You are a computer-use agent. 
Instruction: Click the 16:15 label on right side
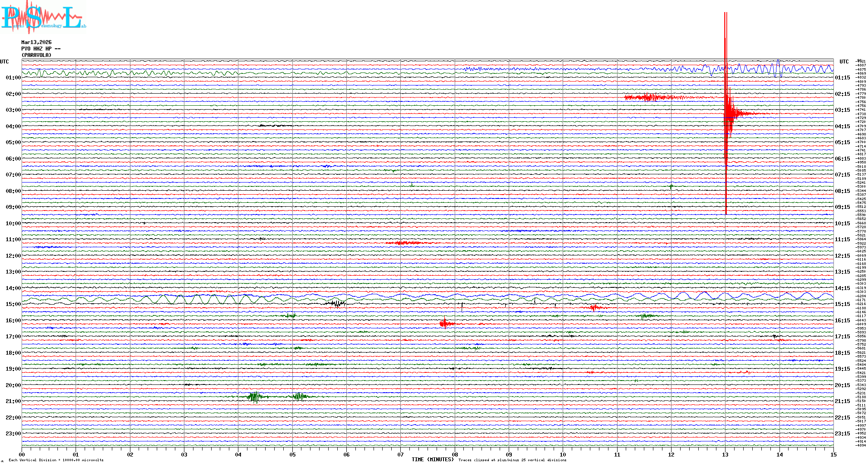click(842, 321)
